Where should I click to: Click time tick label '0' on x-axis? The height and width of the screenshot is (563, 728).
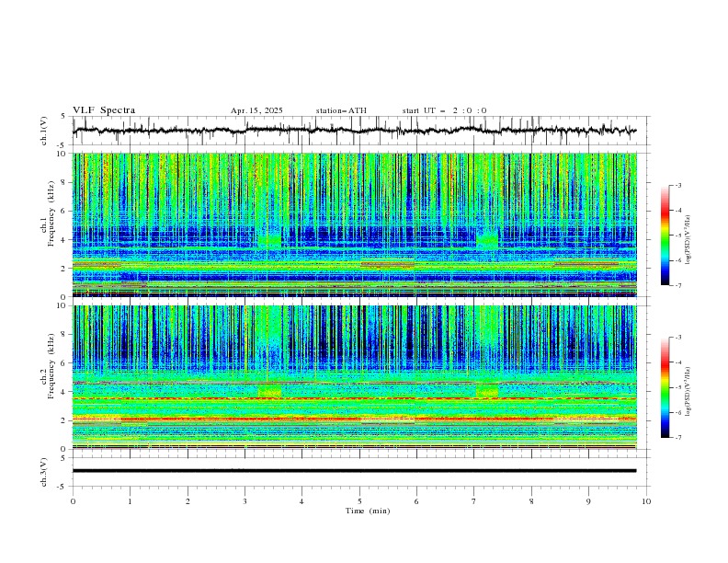tap(73, 501)
